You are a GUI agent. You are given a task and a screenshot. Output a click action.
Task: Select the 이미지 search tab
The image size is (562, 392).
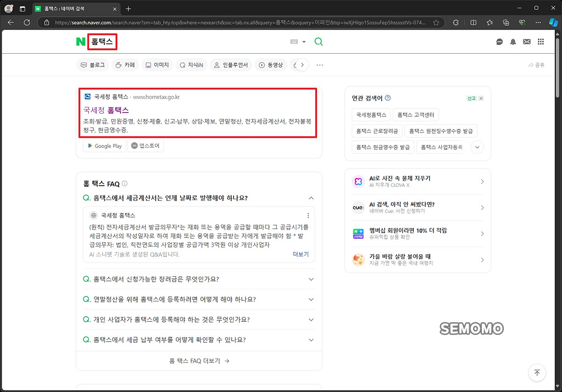coord(157,65)
